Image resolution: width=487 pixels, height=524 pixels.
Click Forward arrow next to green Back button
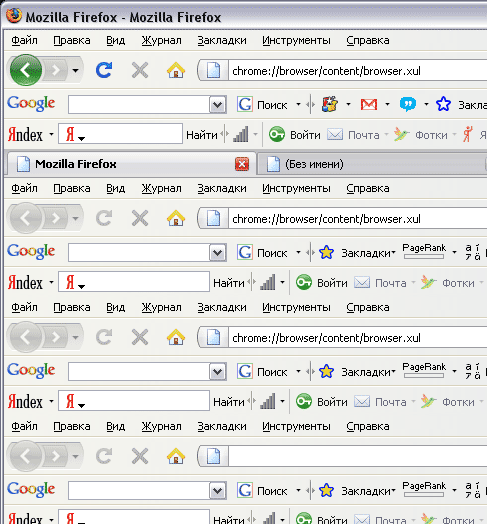[55, 70]
